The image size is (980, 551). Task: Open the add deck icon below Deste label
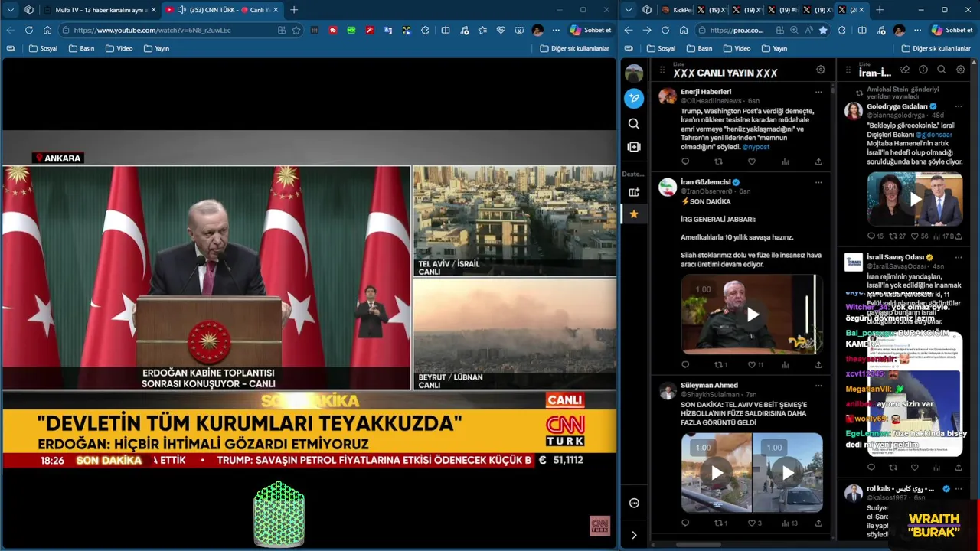point(634,192)
